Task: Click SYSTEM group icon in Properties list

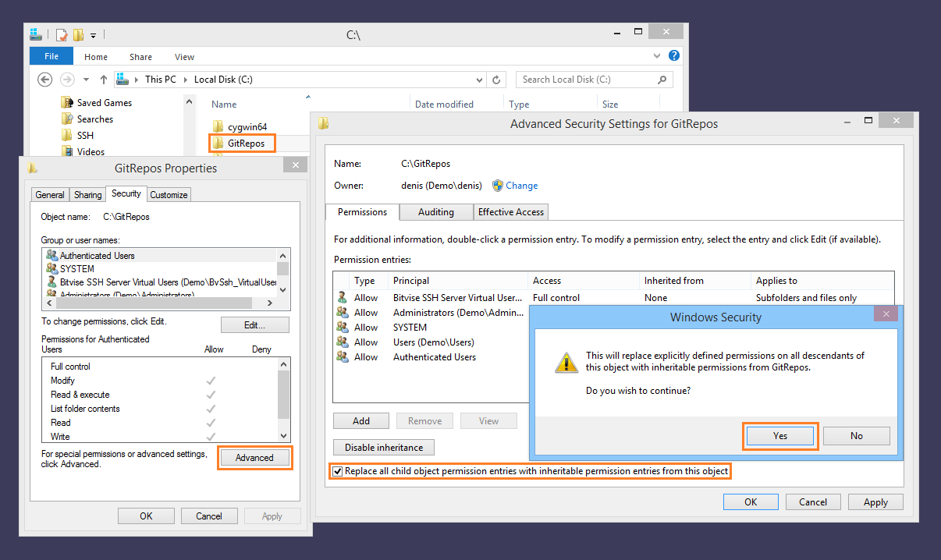Action: 51,268
